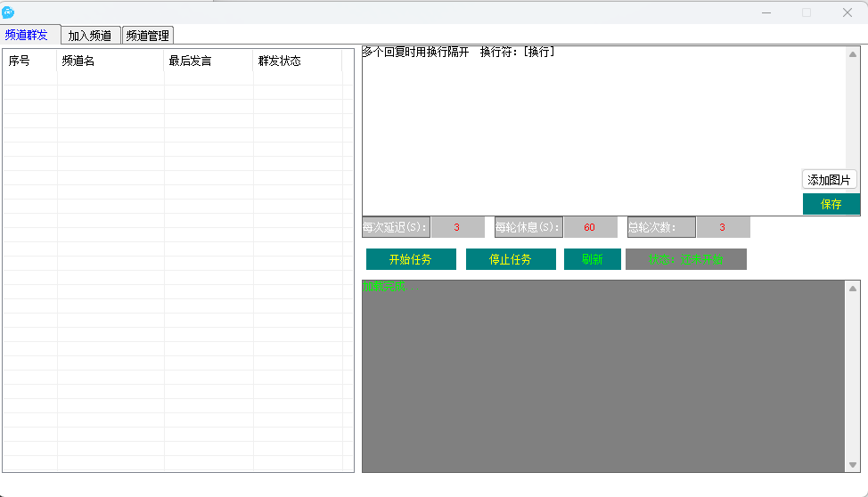Viewport: 868px width, 497px height.
Task: Click the 总轮次数 value field
Action: click(723, 227)
